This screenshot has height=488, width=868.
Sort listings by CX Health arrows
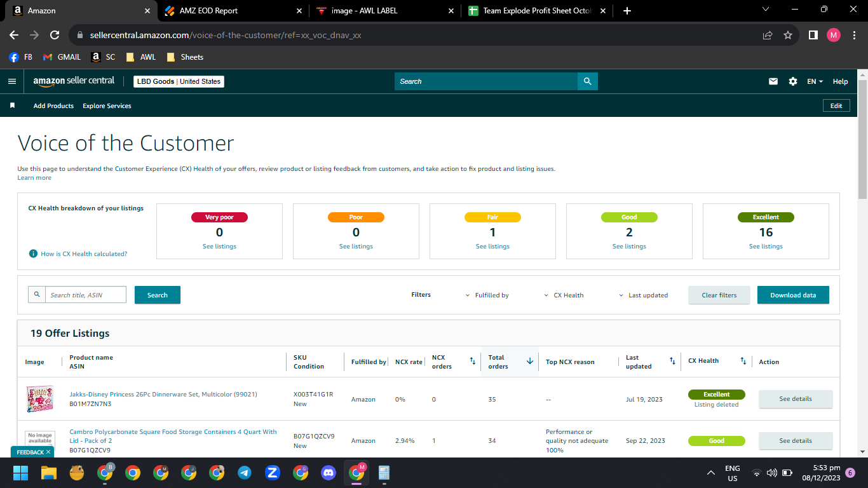pyautogui.click(x=743, y=361)
